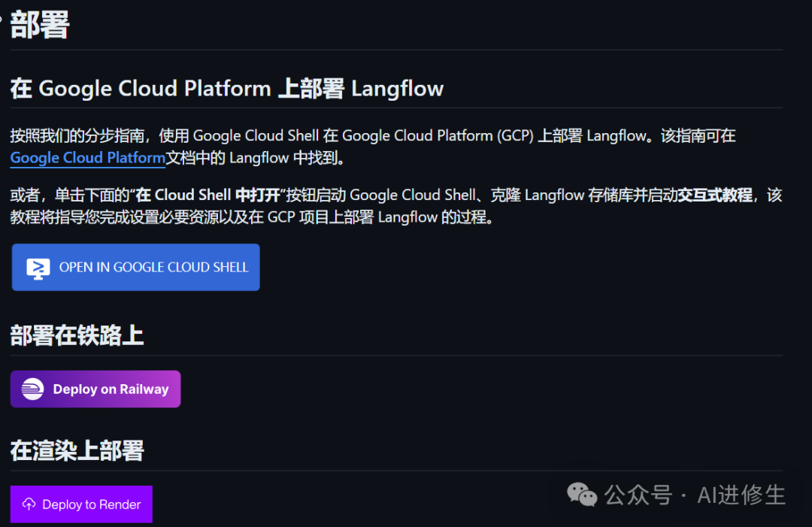This screenshot has width=812, height=527.
Task: Click the Railway logo icon
Action: coord(32,389)
